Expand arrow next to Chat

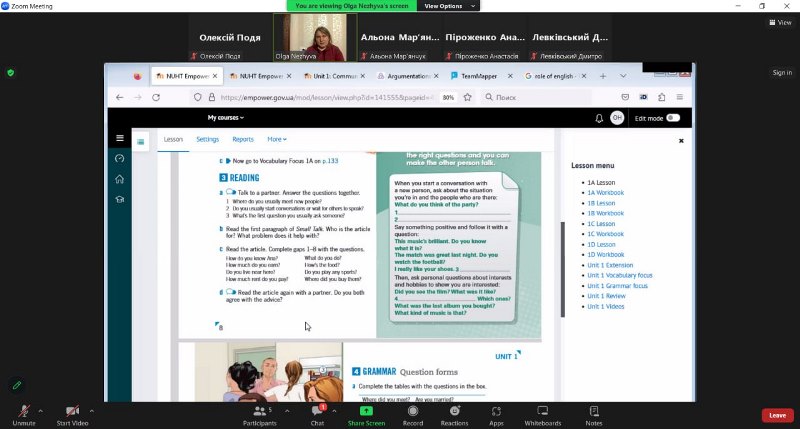[x=334, y=411]
